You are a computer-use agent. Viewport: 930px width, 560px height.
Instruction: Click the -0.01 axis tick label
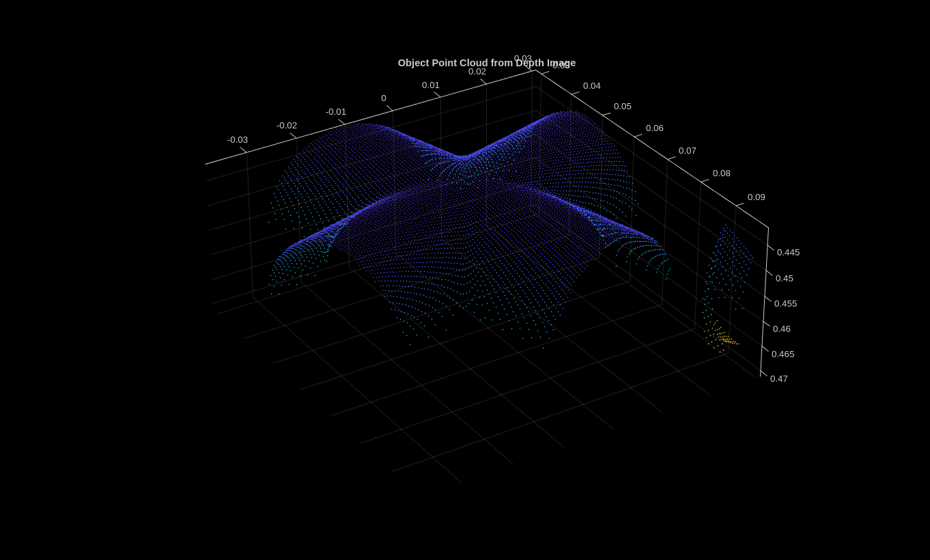(336, 112)
